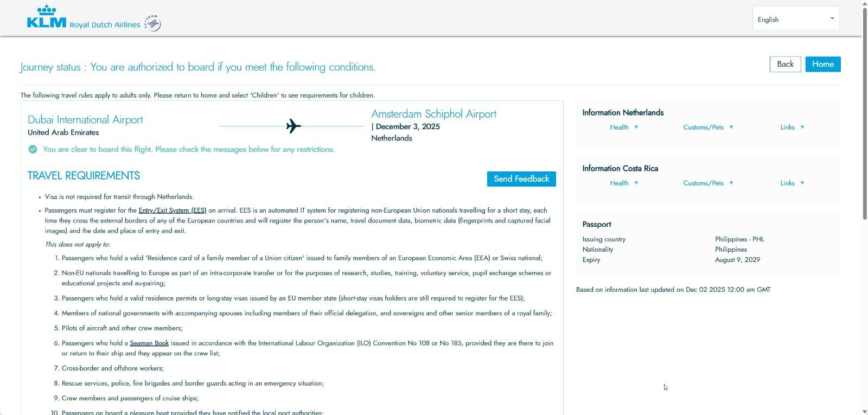Click the scrollbar up arrow
Viewport: 868px width, 415px height.
pyautogui.click(x=864, y=4)
